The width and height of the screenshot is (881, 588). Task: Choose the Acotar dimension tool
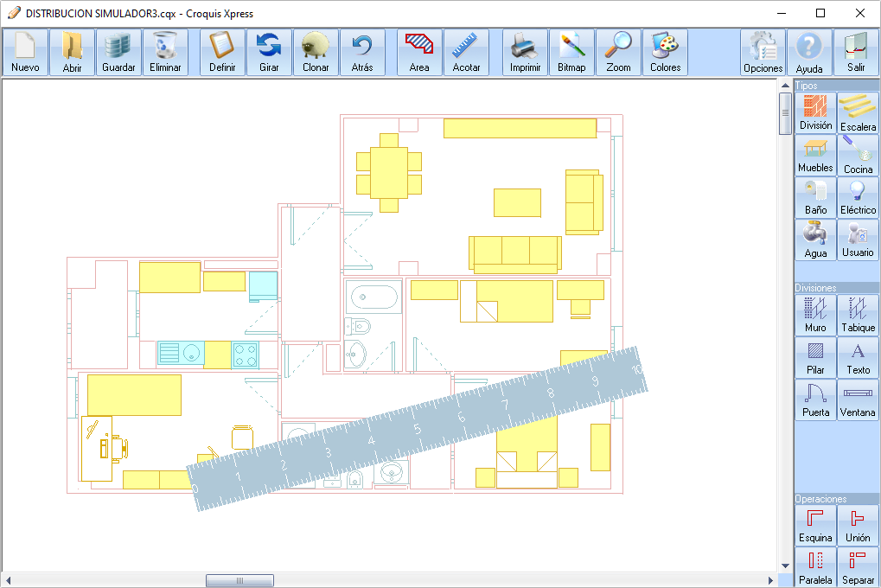[466, 53]
